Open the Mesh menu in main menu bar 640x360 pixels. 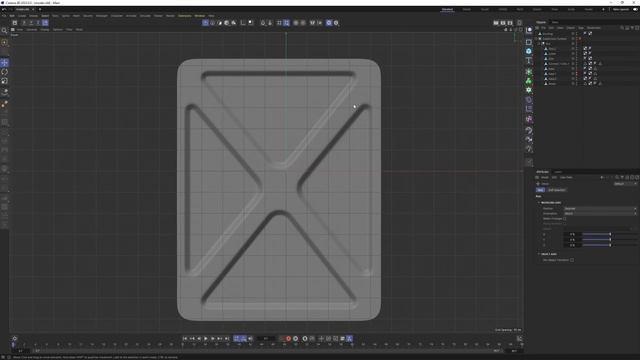(x=76, y=16)
